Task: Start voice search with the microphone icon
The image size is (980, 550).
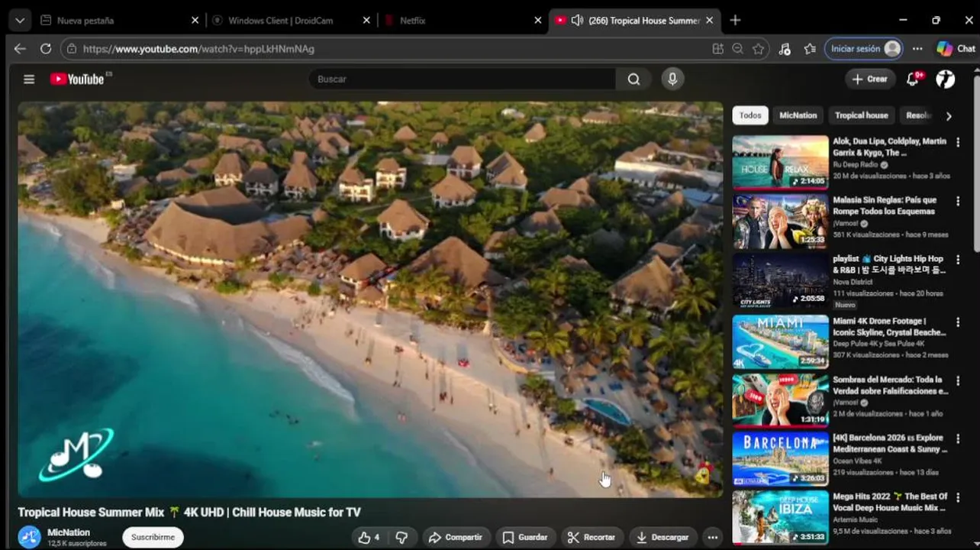Action: click(x=672, y=79)
